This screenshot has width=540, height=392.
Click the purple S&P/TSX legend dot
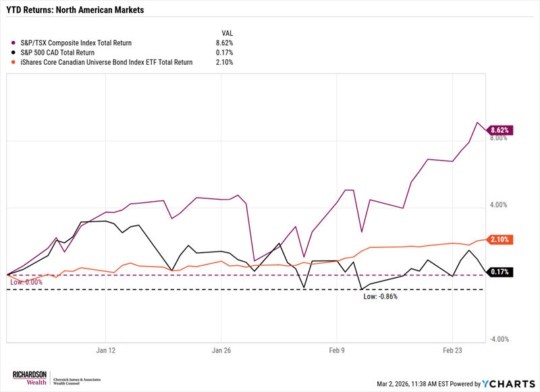[16, 43]
